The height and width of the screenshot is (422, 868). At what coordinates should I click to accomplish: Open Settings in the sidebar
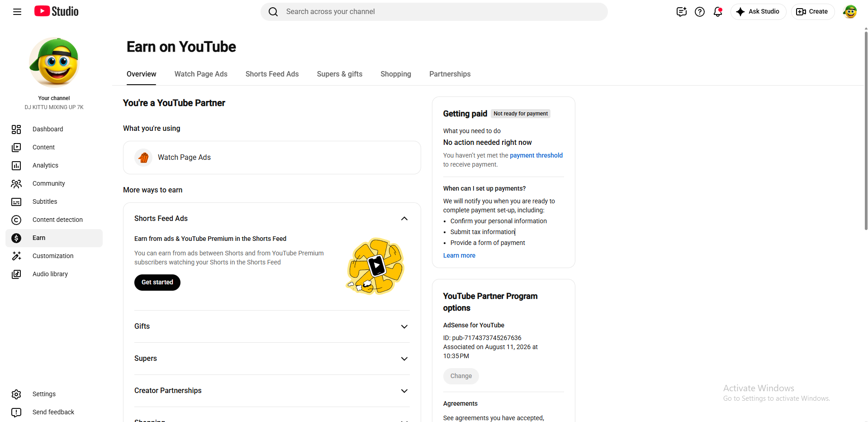[x=54, y=394]
